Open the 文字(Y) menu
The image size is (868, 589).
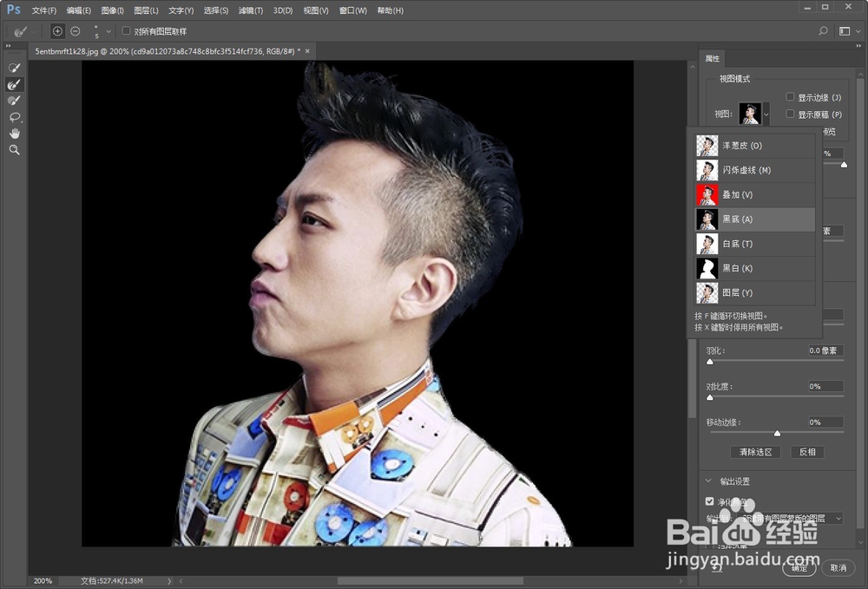181,10
